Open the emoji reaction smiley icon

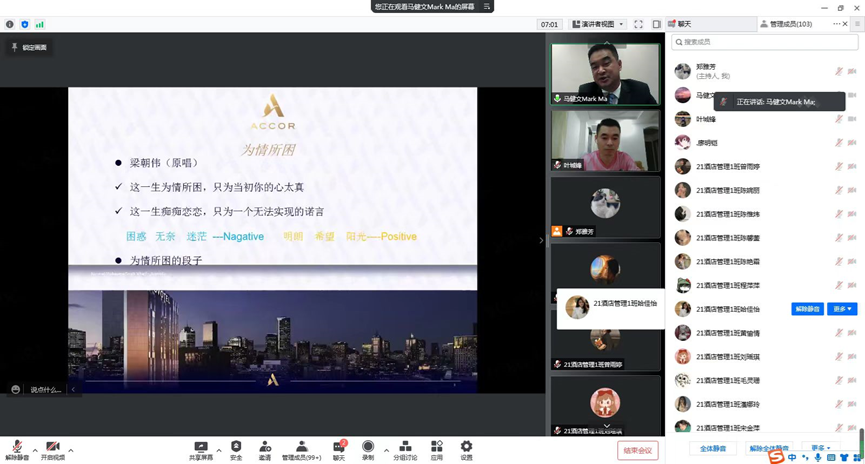click(15, 390)
